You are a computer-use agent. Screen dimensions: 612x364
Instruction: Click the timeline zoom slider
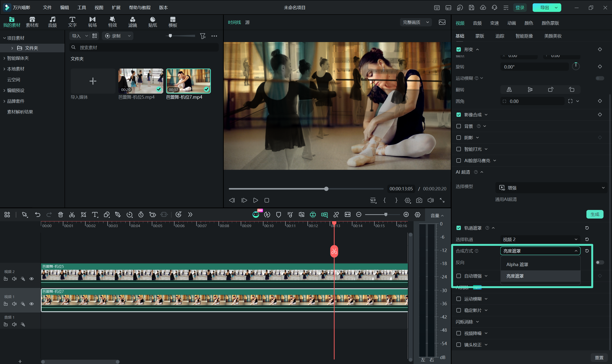click(382, 215)
